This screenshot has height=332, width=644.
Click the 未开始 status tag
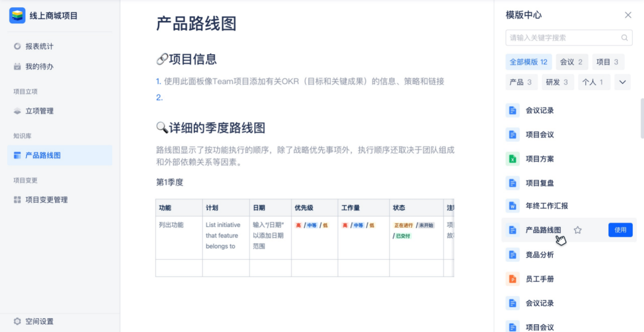[426, 225]
